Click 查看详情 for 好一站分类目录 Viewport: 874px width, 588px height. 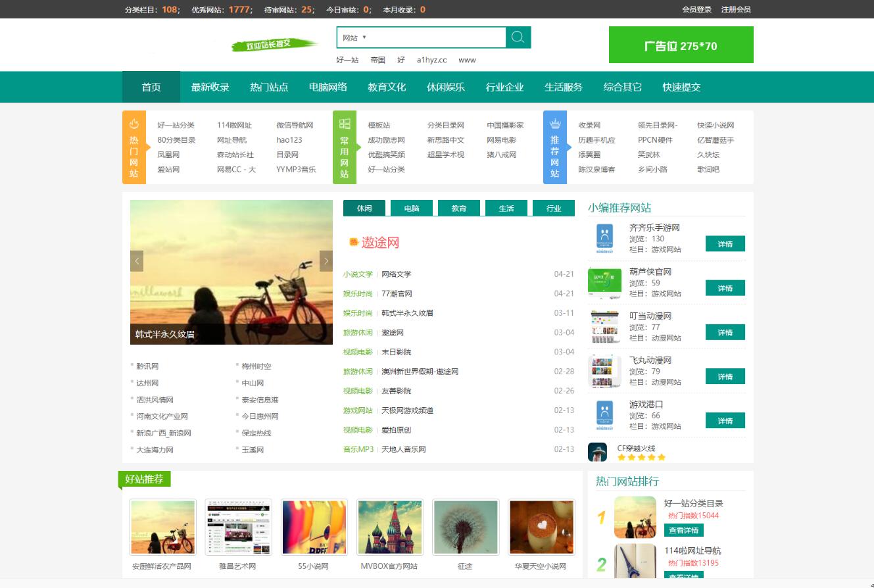pyautogui.click(x=683, y=530)
